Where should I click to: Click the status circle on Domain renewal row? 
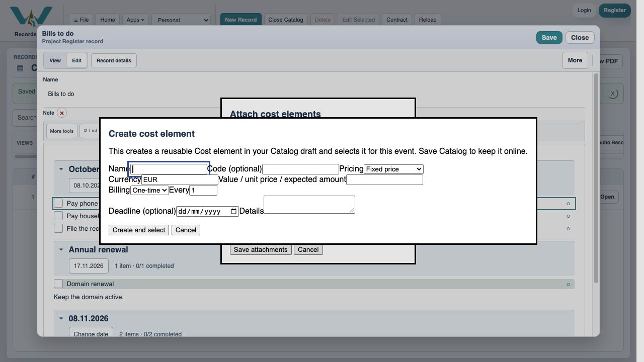tap(568, 285)
